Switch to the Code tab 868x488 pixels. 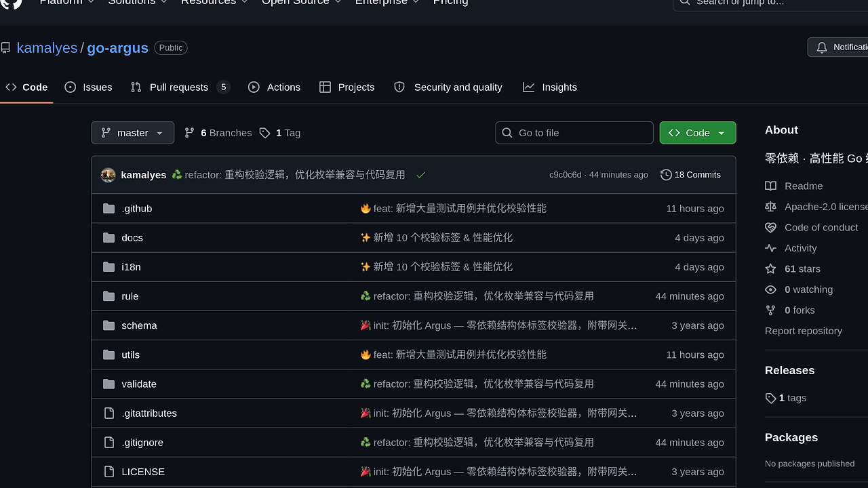(x=26, y=87)
